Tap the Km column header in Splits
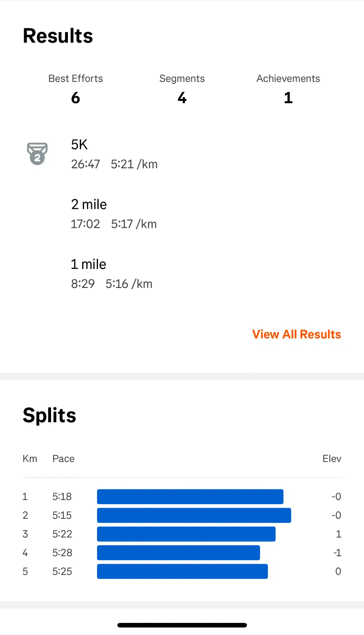The width and height of the screenshot is (364, 635). [x=30, y=459]
